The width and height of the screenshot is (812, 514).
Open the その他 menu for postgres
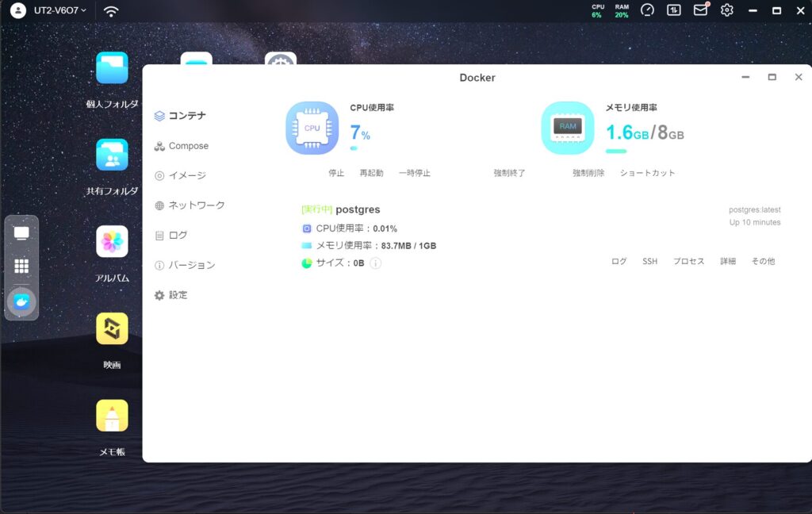(764, 262)
